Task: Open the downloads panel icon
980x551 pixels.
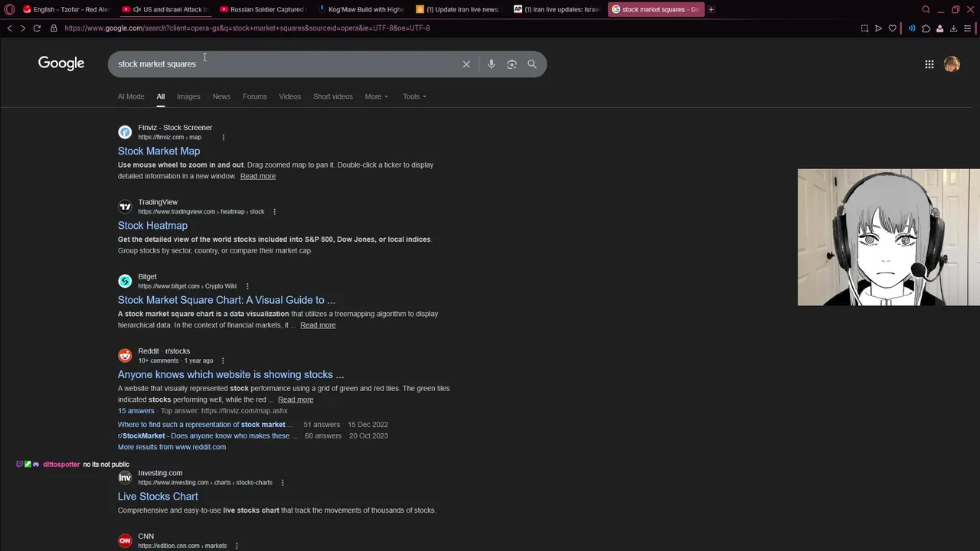Action: pos(953,28)
